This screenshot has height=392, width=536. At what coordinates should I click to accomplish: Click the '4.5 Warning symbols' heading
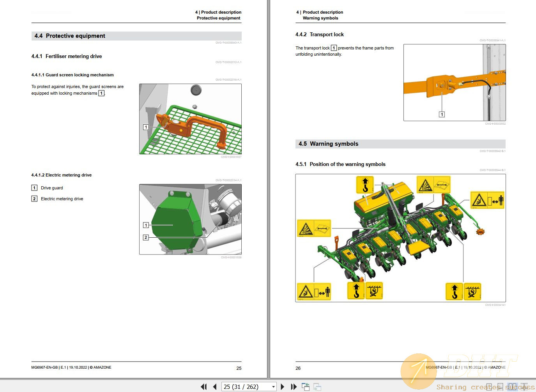[x=329, y=144]
